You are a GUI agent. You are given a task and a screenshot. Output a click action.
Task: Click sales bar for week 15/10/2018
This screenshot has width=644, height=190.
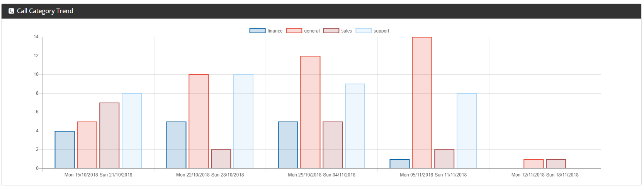click(x=109, y=135)
